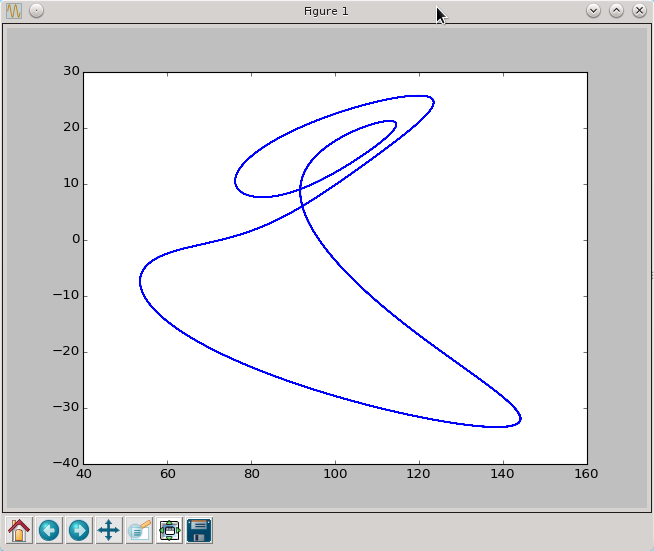Reset the plot to original home view

[x=19, y=530]
